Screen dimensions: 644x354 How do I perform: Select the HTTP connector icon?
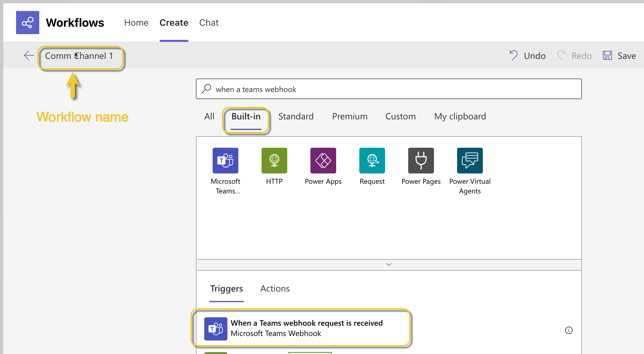[274, 161]
